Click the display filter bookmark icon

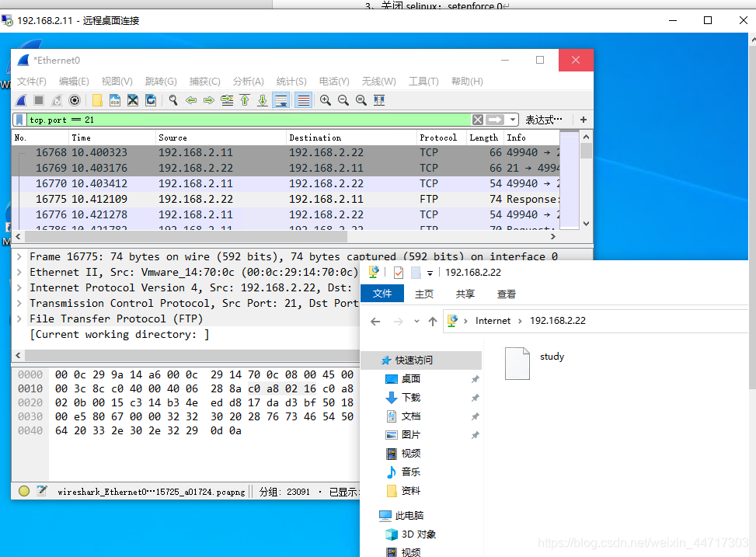19,120
